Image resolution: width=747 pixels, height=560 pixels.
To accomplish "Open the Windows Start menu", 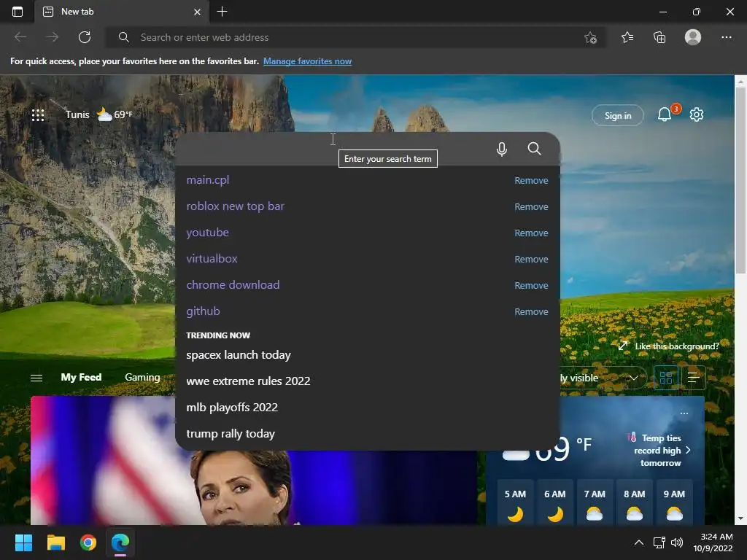I will coord(23,542).
